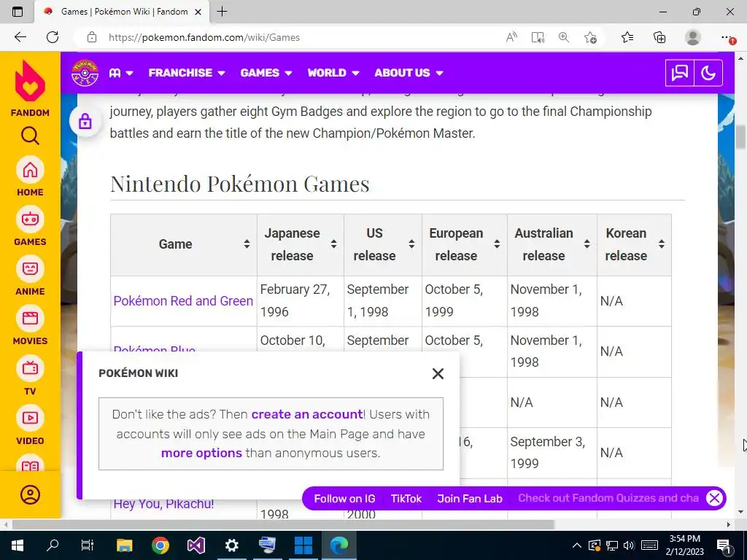Click the more options link

point(201,453)
